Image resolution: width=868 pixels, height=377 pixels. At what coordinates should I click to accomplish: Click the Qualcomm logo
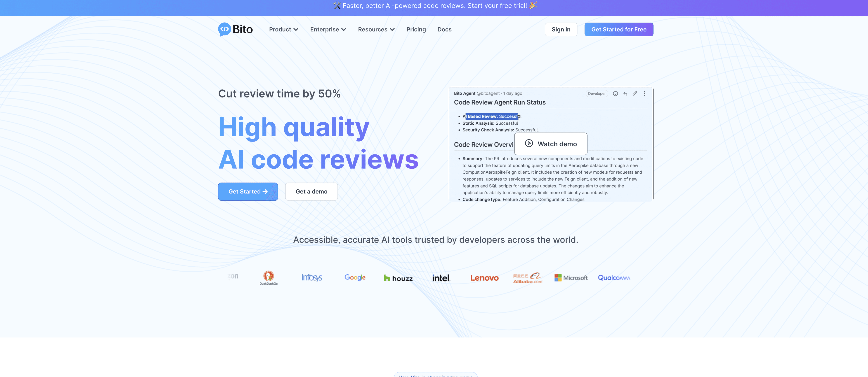click(614, 278)
